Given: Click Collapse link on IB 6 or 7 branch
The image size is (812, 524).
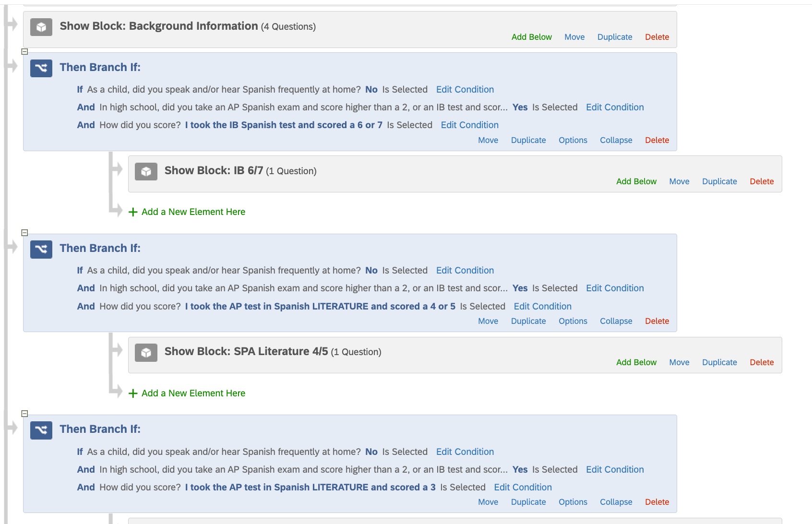Looking at the screenshot, I should [x=616, y=140].
